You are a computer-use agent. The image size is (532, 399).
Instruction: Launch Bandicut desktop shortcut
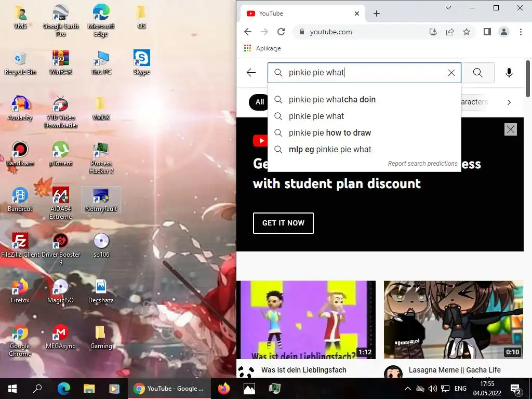coord(20,200)
